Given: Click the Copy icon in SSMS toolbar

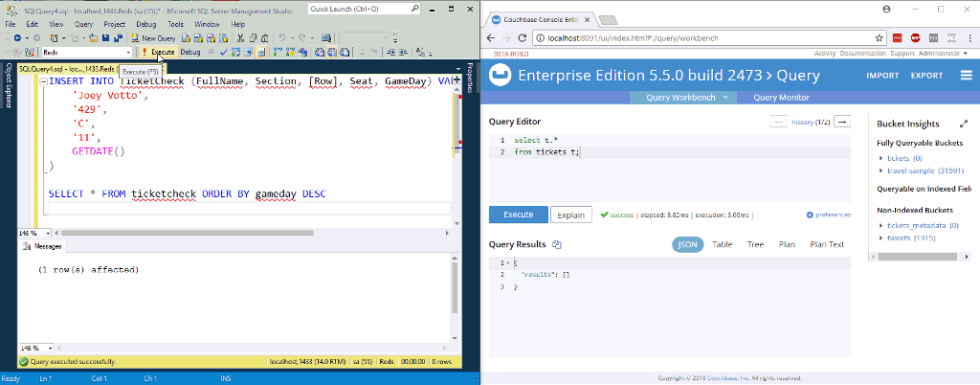Looking at the screenshot, I should point(253,38).
